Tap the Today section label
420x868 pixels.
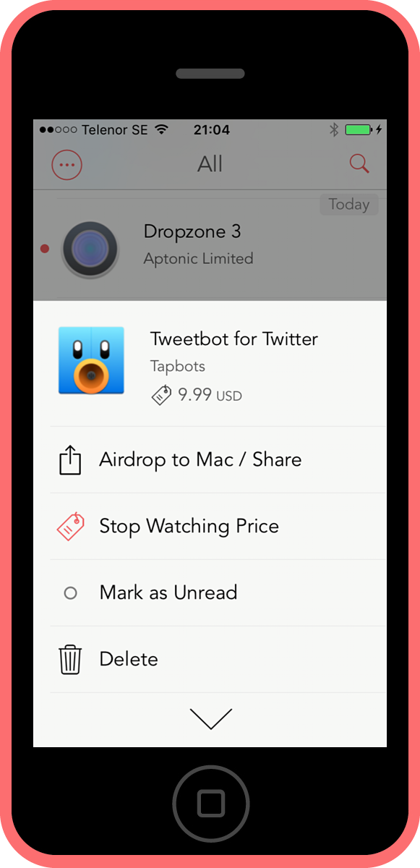(x=349, y=205)
